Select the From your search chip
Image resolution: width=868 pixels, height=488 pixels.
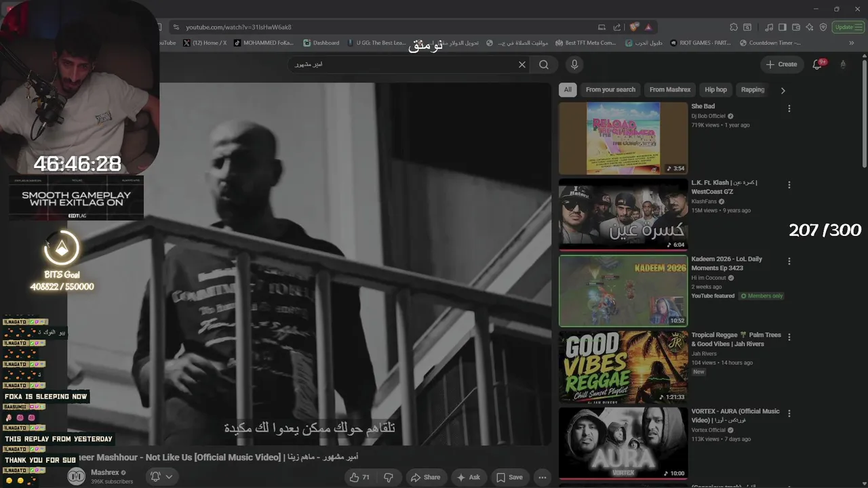point(610,89)
